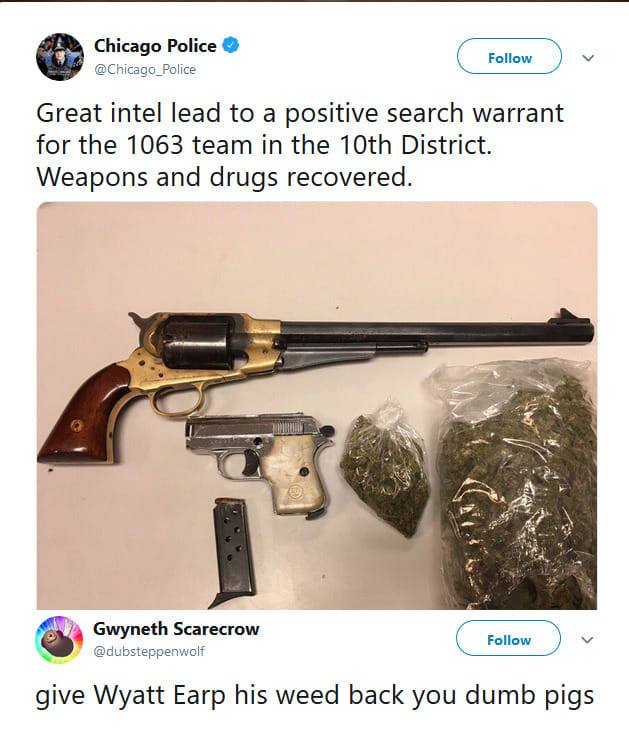This screenshot has height=729, width=629.
Task: Click the small bag of drugs in the photo
Action: (x=385, y=470)
